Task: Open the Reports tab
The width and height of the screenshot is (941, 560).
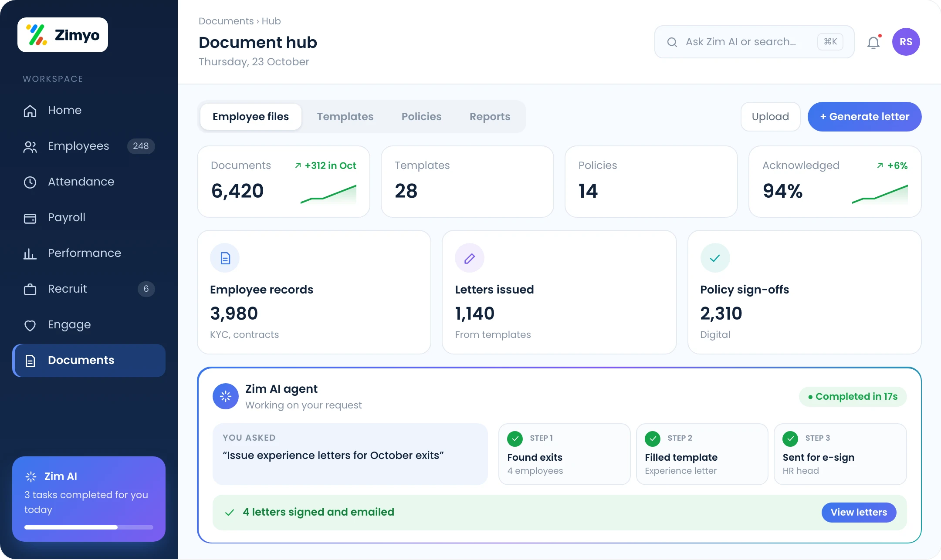Action: click(x=490, y=117)
